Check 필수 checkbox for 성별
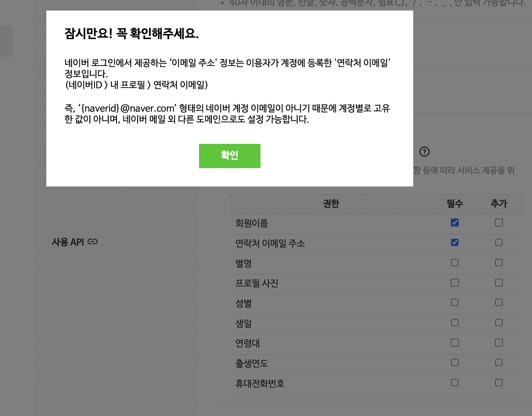Screen dimensions: 532x416 point(454,302)
